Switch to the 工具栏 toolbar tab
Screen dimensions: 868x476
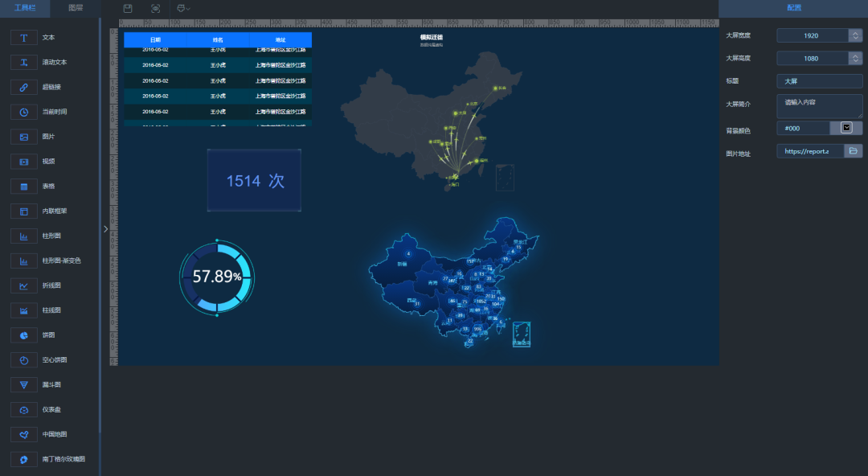(x=24, y=8)
